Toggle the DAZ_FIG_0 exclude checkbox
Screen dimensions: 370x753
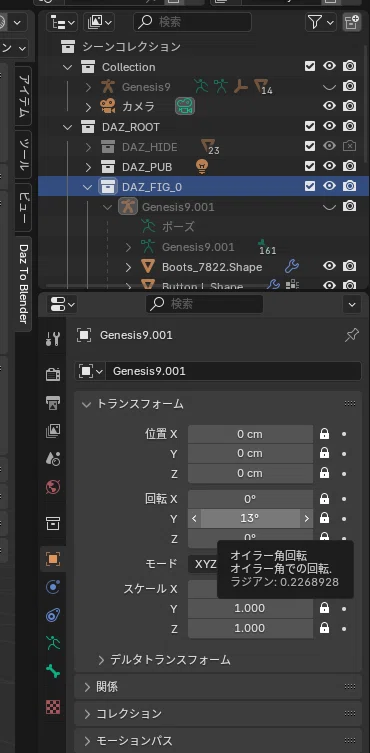pyautogui.click(x=310, y=186)
